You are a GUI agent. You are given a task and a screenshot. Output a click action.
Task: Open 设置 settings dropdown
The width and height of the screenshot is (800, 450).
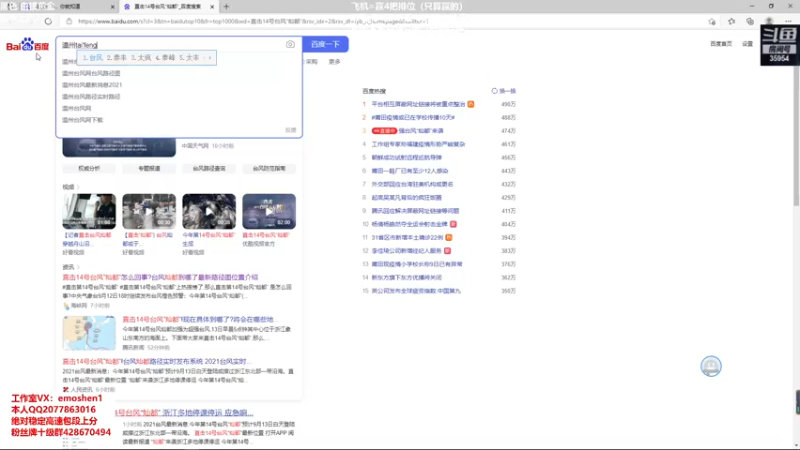(747, 44)
